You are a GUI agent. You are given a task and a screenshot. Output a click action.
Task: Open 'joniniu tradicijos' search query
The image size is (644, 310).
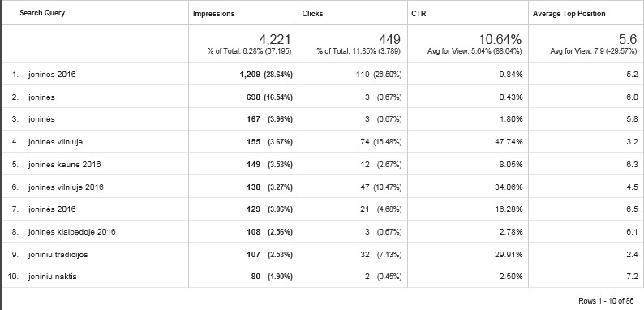tap(58, 255)
